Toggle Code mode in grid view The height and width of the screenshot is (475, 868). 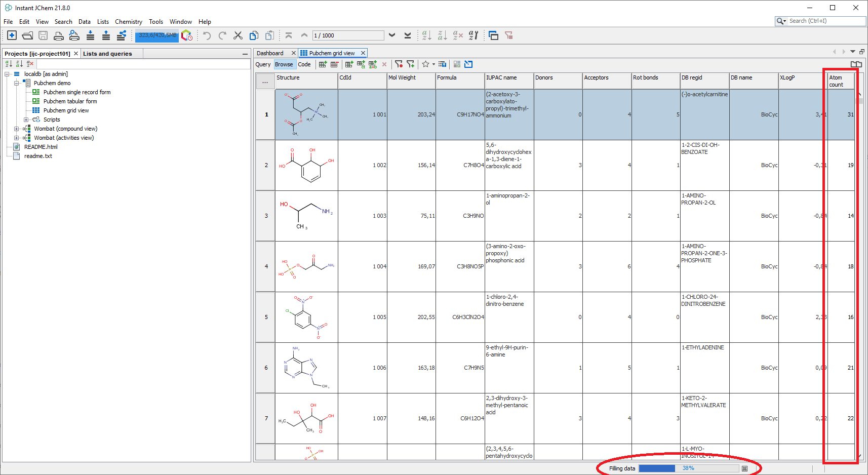point(304,64)
